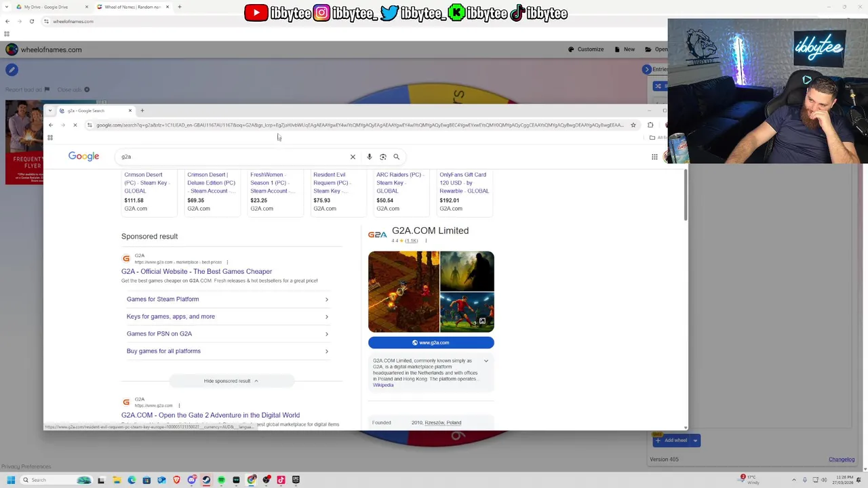
Task: Open the Changelog link
Action: pyautogui.click(x=842, y=460)
